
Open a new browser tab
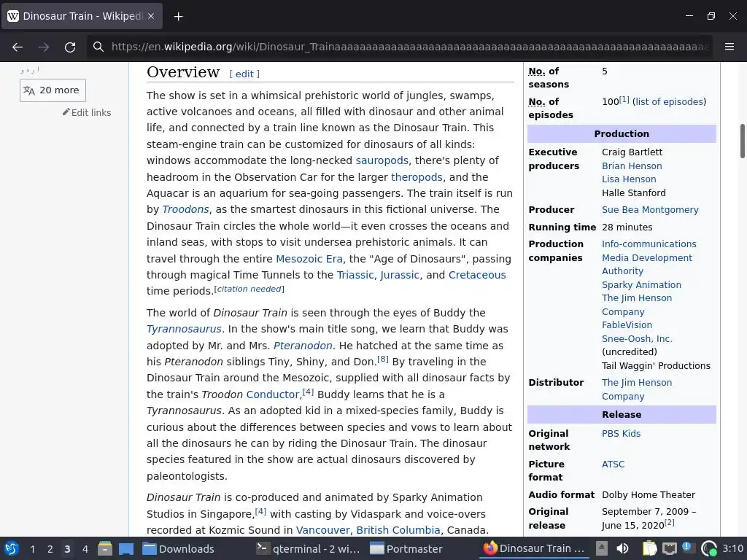(178, 17)
